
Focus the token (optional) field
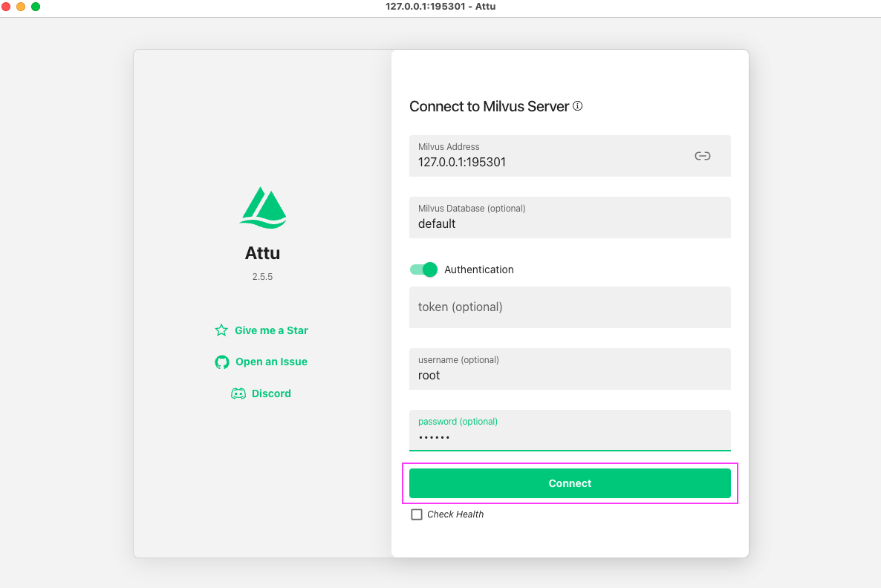point(570,307)
